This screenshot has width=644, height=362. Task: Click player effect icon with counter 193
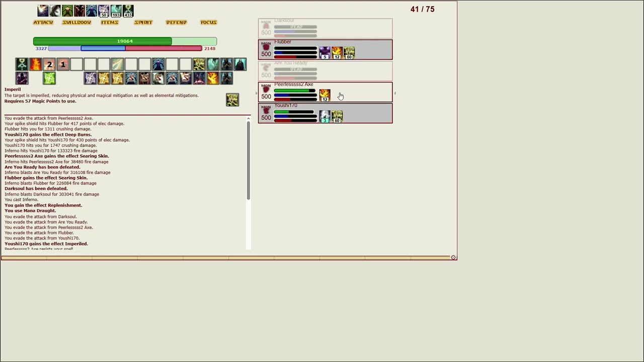pyautogui.click(x=116, y=11)
